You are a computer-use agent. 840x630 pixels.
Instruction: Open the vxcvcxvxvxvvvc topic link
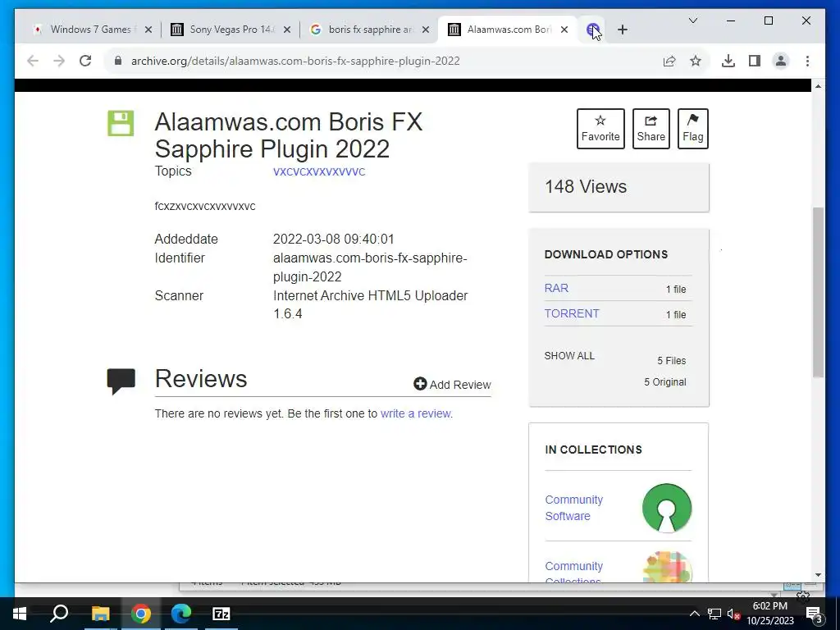pos(319,171)
